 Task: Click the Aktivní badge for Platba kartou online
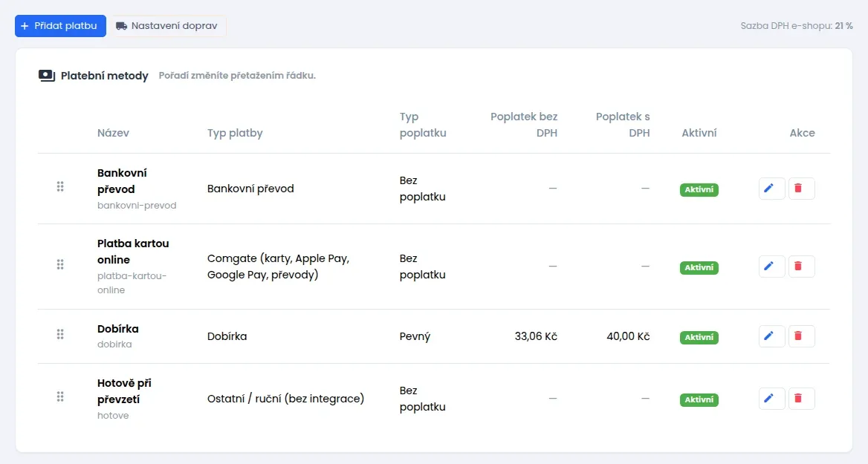point(699,268)
